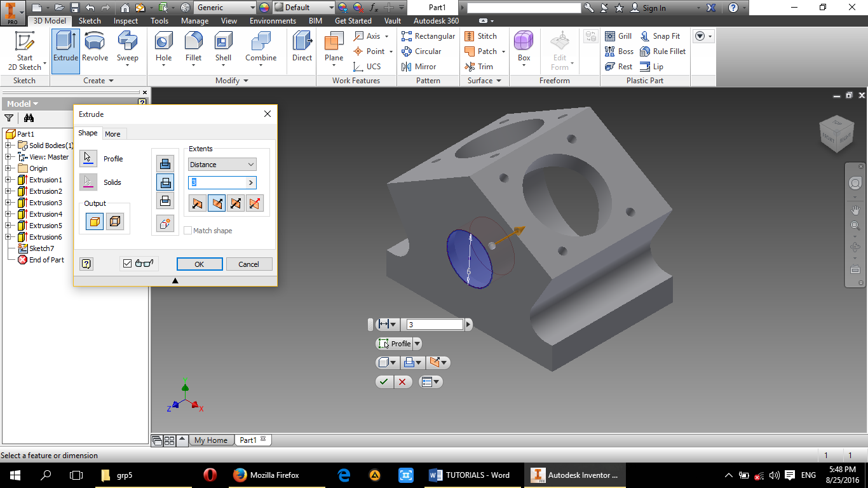The height and width of the screenshot is (488, 868).
Task: Click the model browser filter icon
Action: [9, 118]
